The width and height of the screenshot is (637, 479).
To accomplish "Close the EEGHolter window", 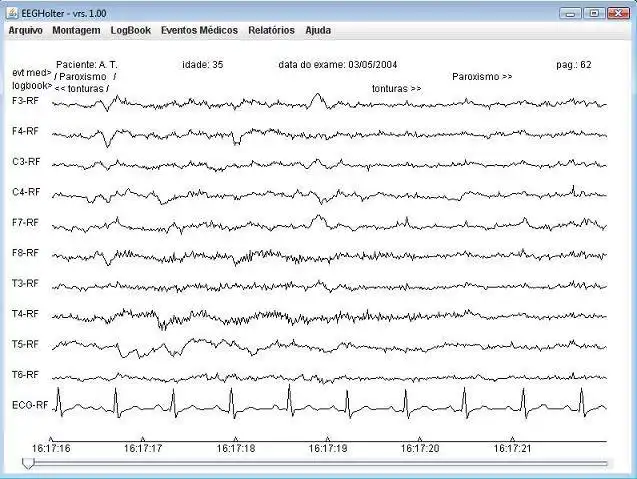I will pyautogui.click(x=618, y=13).
